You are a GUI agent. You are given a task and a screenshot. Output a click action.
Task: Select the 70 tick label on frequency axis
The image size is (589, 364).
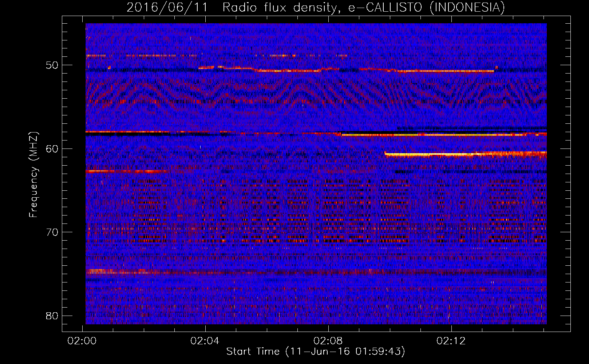[52, 232]
